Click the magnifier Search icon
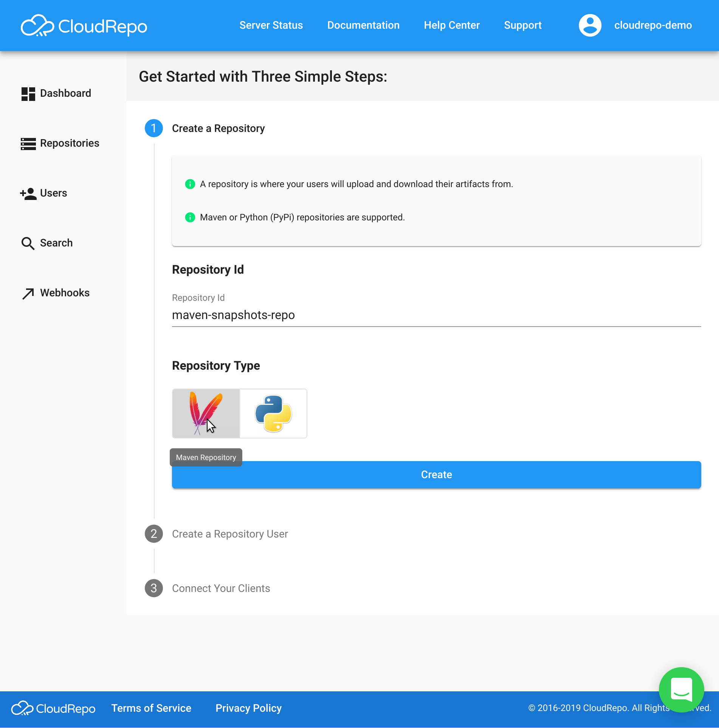719x728 pixels. click(x=28, y=243)
